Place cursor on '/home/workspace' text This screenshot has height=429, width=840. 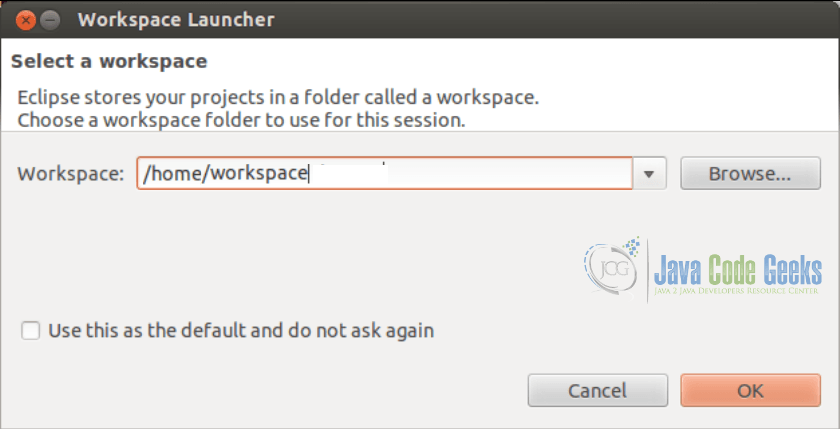(x=225, y=174)
